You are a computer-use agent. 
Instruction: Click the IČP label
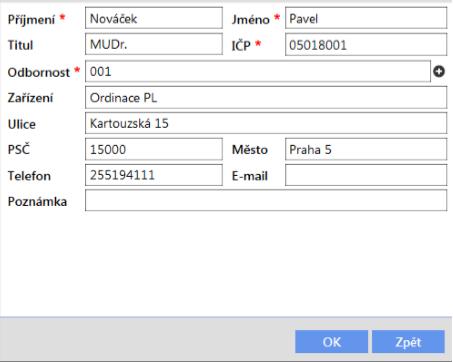[x=241, y=45]
